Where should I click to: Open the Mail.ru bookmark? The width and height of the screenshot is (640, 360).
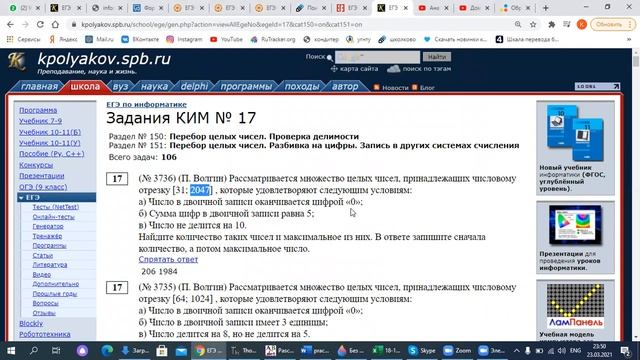[x=100, y=39]
